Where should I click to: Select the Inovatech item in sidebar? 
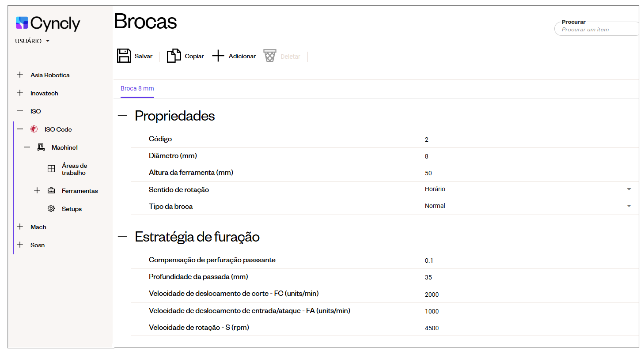pyautogui.click(x=44, y=93)
